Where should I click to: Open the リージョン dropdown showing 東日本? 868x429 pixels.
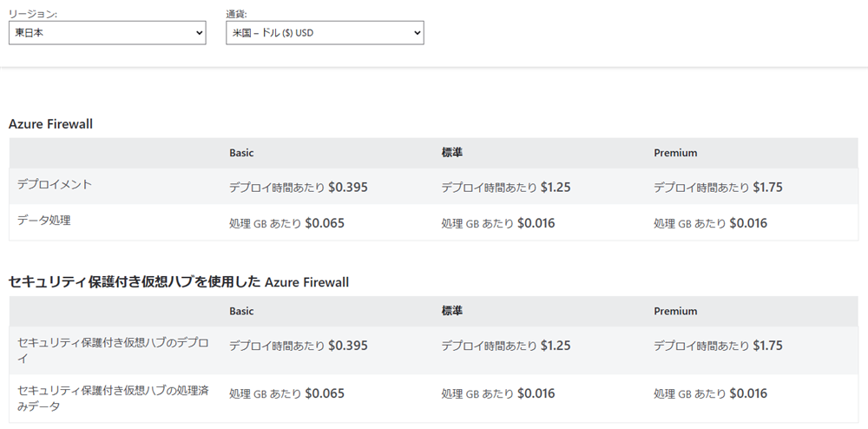pyautogui.click(x=107, y=33)
